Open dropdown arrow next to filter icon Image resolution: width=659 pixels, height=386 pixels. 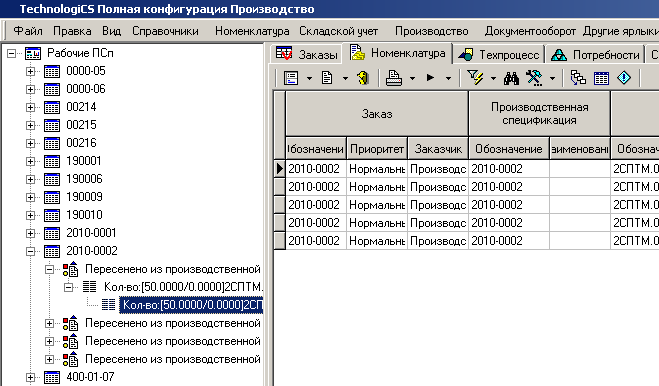point(493,78)
